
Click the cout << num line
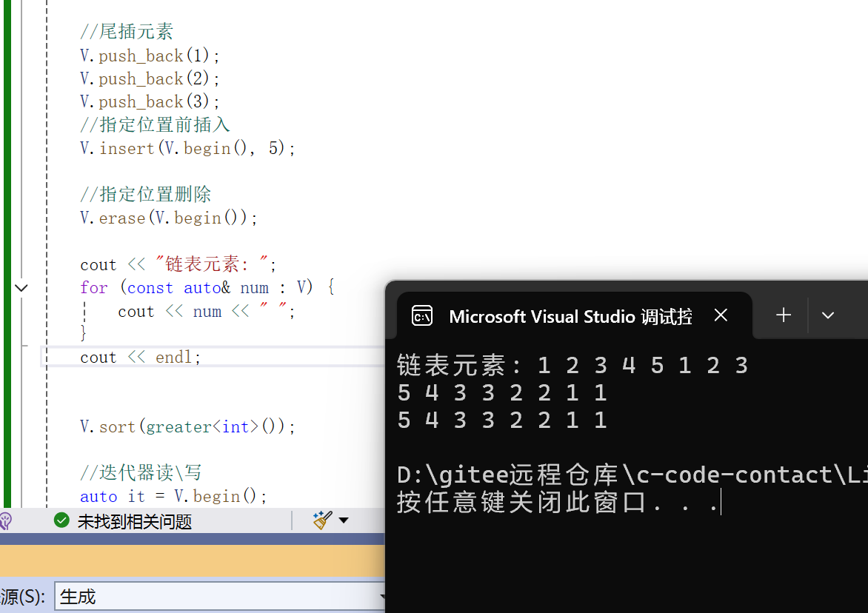(206, 312)
